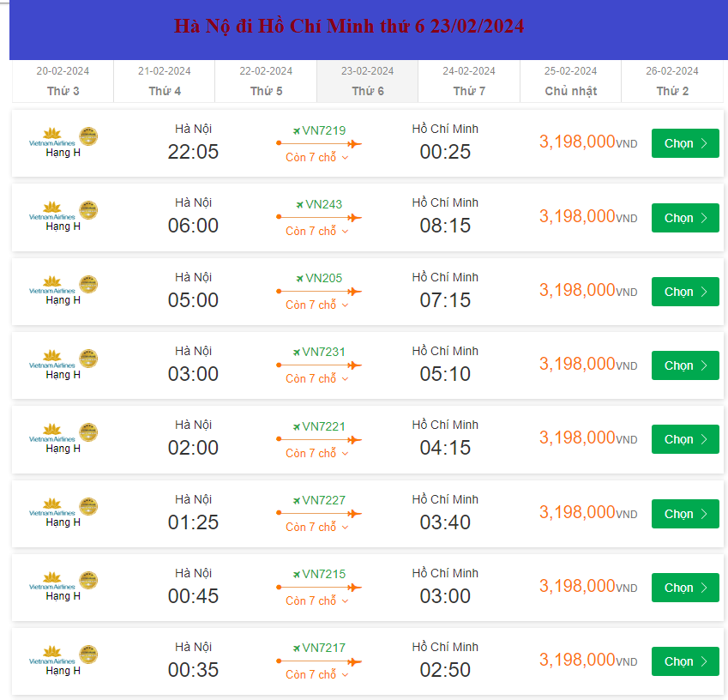This screenshot has width=728, height=700.
Task: Expand seat details under flight VN7215
Action: click(x=317, y=601)
